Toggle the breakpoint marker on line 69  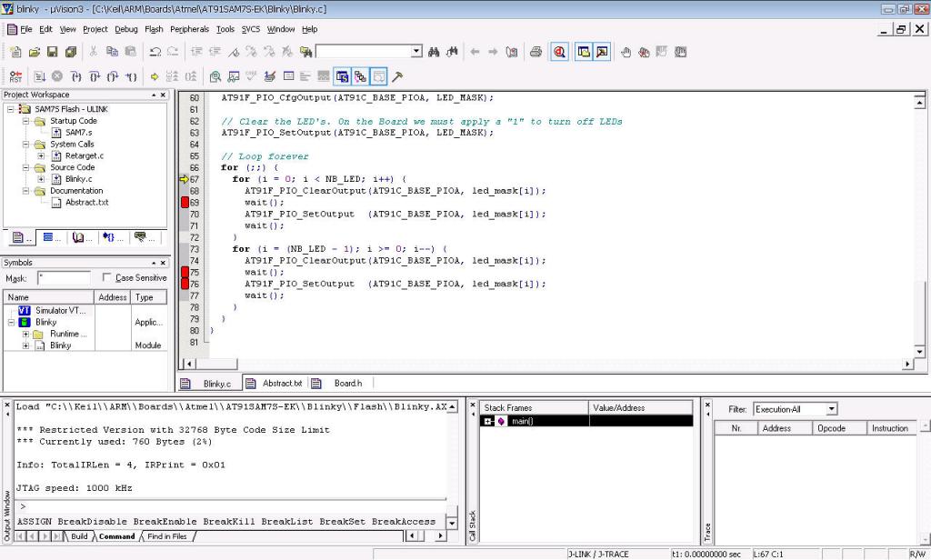pyautogui.click(x=185, y=203)
